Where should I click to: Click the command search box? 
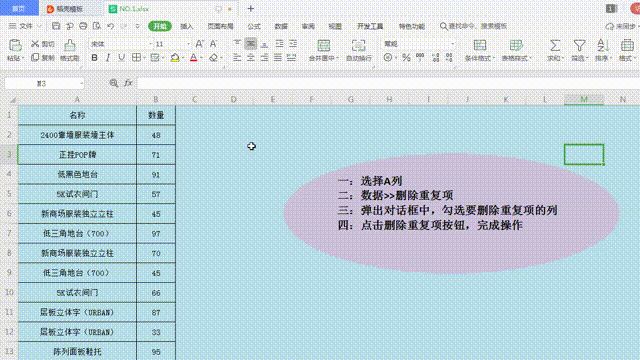[473, 26]
